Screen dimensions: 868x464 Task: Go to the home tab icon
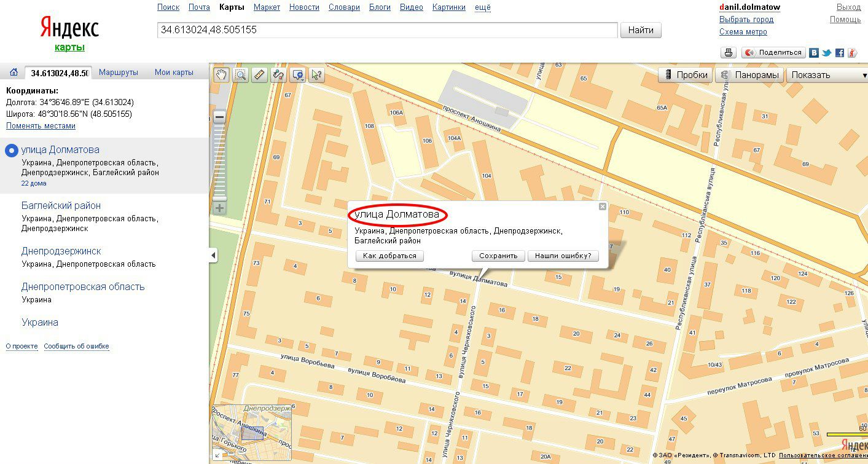14,73
